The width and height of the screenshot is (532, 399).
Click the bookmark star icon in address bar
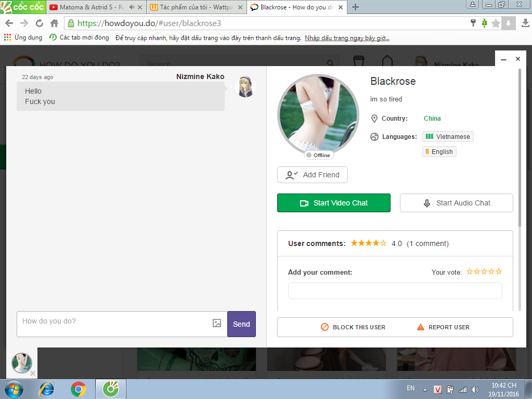pos(496,23)
